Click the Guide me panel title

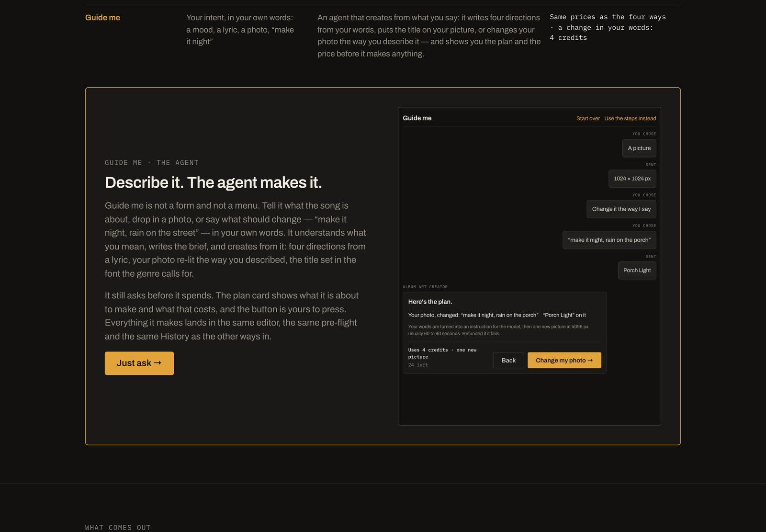point(417,118)
